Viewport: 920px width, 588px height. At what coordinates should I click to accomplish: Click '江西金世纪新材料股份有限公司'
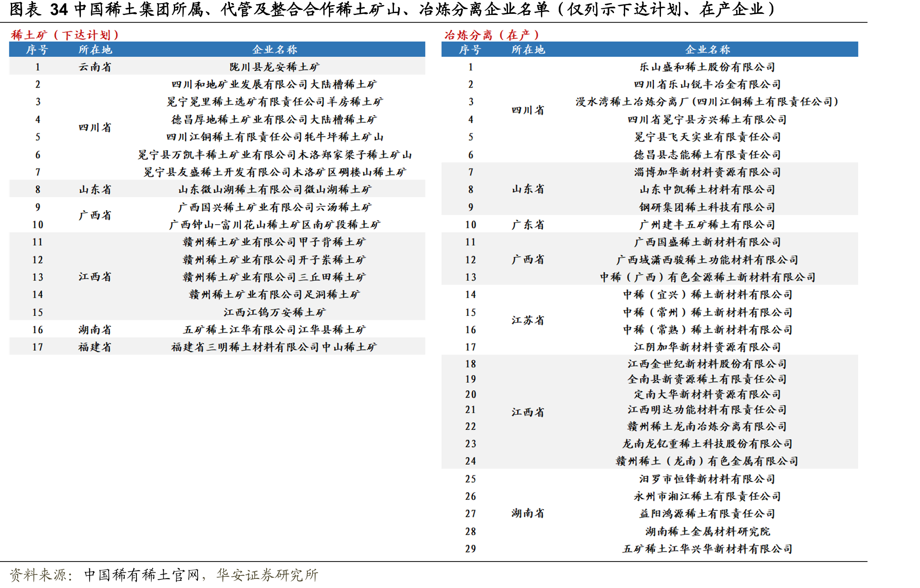[707, 364]
